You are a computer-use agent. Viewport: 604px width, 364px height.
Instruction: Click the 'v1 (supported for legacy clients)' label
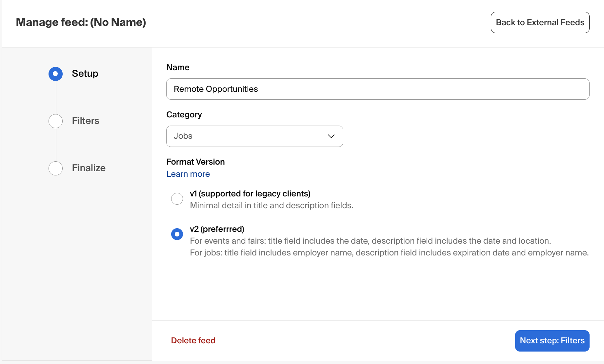(250, 194)
